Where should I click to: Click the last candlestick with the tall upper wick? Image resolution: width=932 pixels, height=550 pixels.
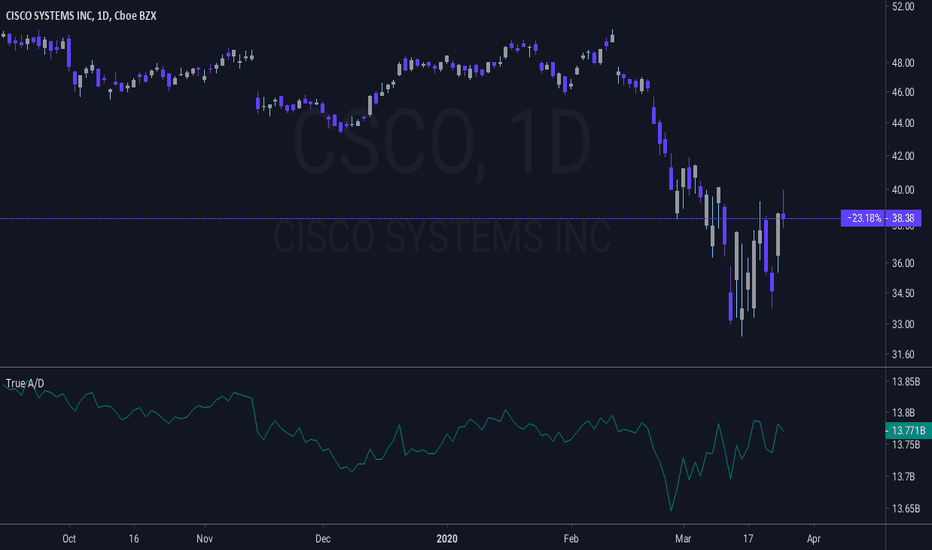point(783,215)
